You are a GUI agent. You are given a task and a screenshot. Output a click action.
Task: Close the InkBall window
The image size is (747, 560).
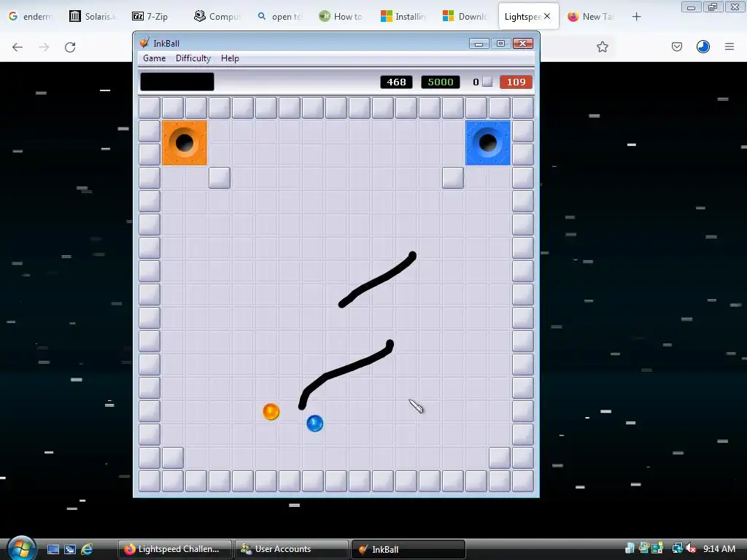click(x=522, y=43)
